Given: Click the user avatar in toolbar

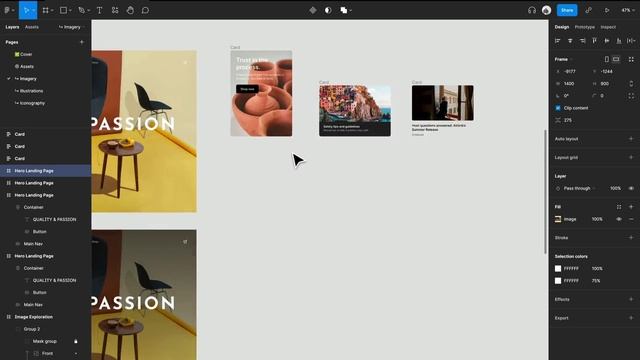Looking at the screenshot, I should (x=547, y=10).
